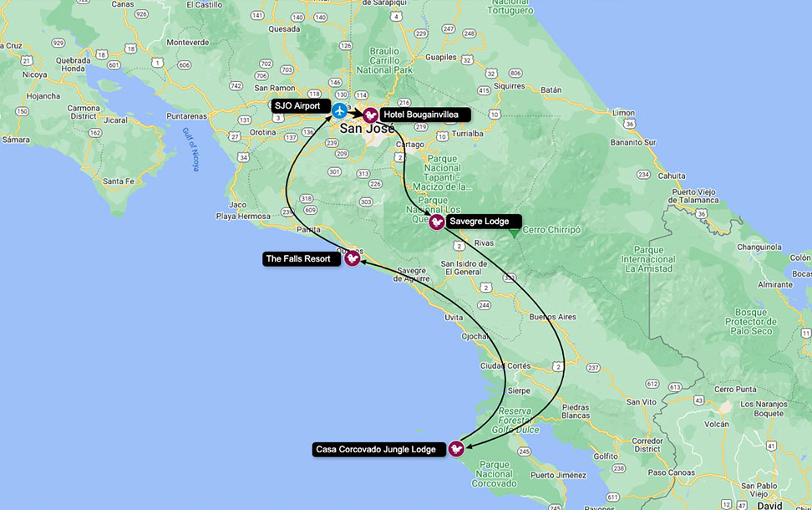Click the Limon city label
Image resolution: width=812 pixels, height=510 pixels.
pos(623,113)
